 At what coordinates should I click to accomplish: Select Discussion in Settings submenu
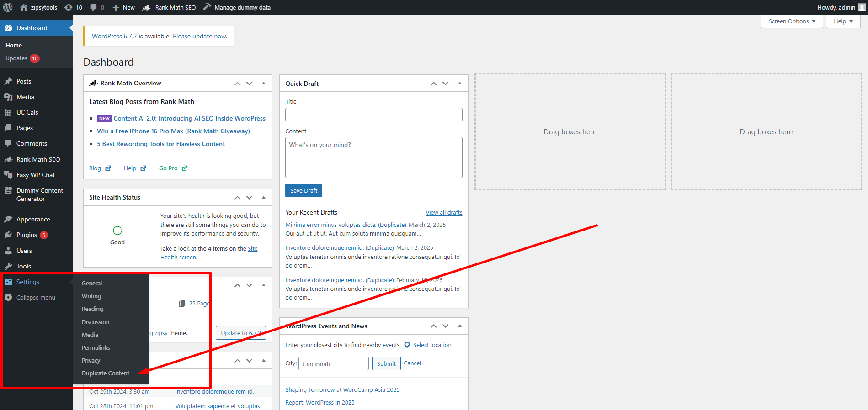tap(96, 322)
